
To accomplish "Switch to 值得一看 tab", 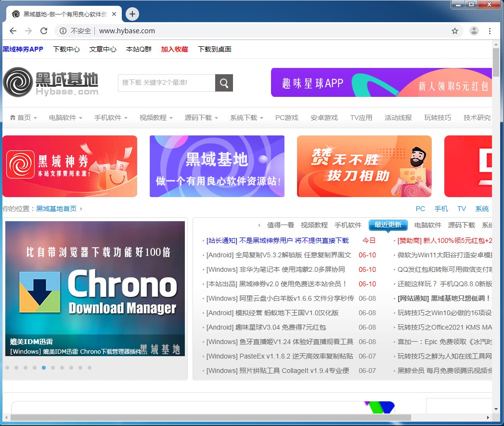I will (280, 225).
